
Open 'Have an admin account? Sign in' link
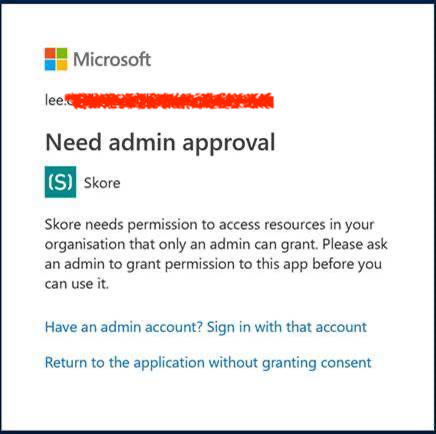click(x=206, y=327)
